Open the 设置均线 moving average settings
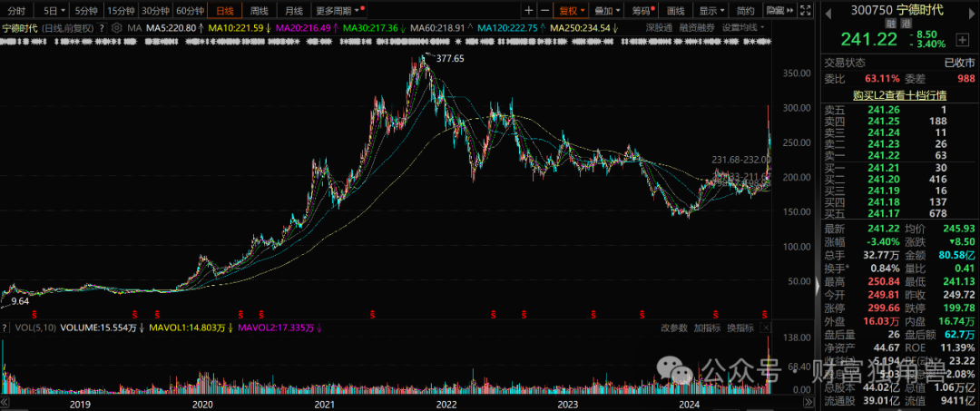Image resolution: width=980 pixels, height=411 pixels. [741, 28]
